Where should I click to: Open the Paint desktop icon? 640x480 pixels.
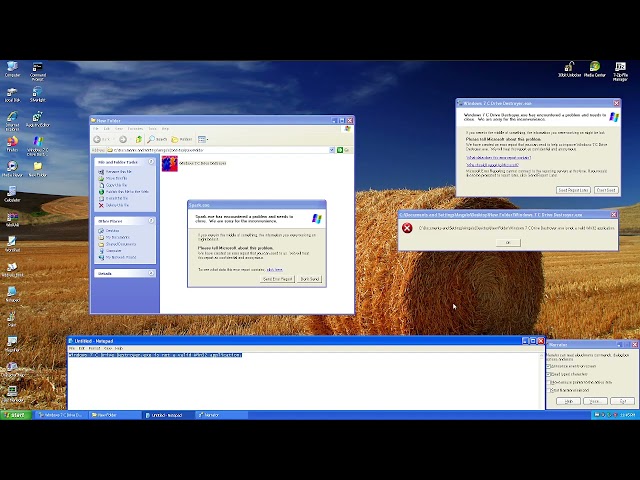click(x=12, y=319)
